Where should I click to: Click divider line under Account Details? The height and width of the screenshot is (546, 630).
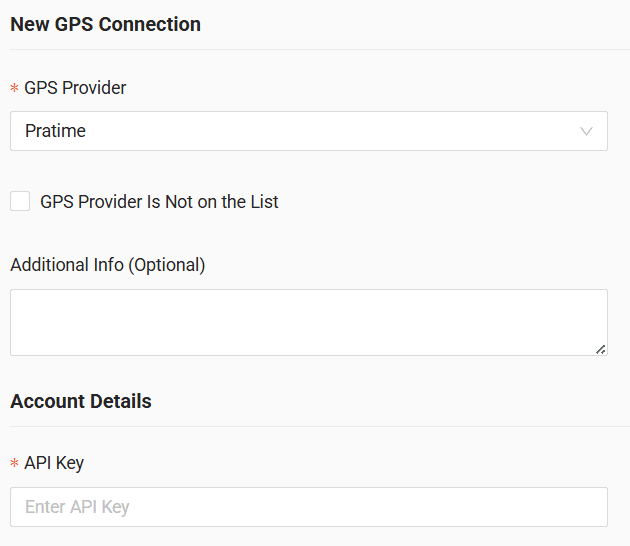coord(315,426)
